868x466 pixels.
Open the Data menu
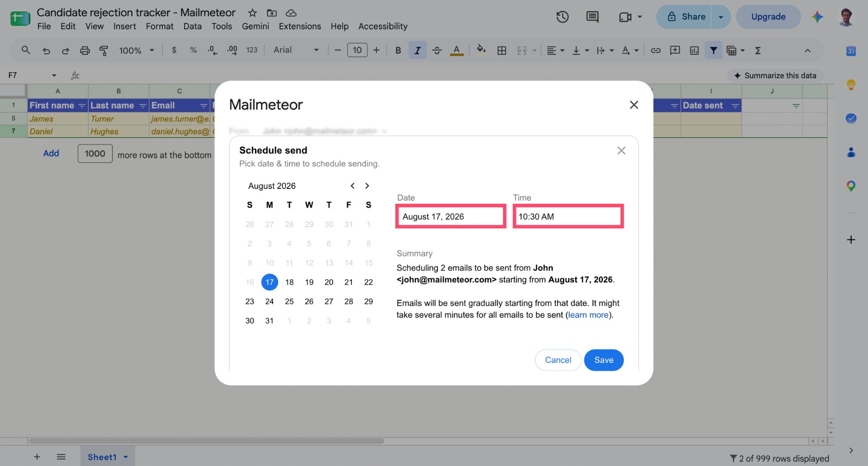click(x=192, y=26)
